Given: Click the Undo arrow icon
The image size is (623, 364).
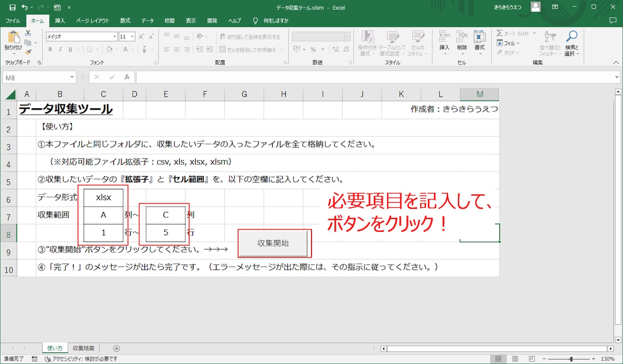Looking at the screenshot, I should (25, 8).
